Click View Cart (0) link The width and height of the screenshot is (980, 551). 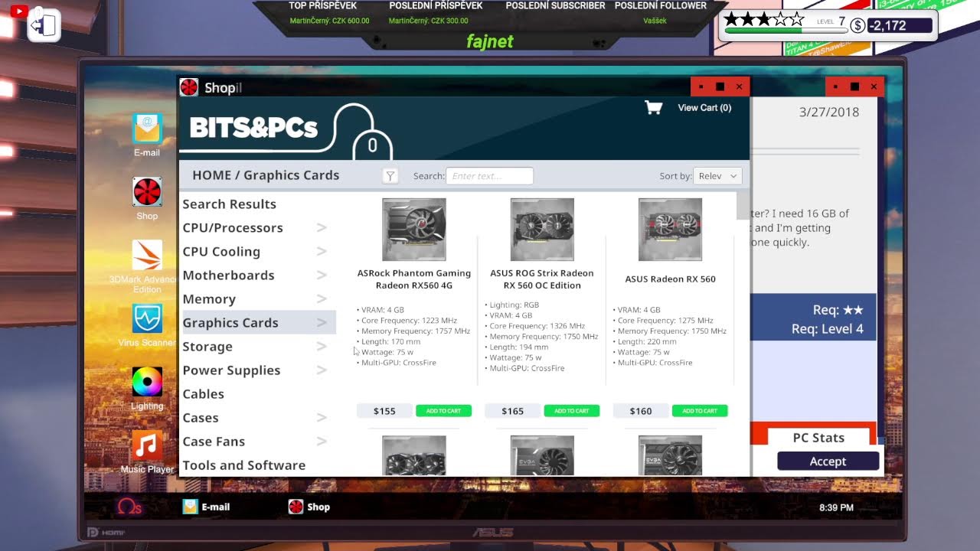point(704,108)
